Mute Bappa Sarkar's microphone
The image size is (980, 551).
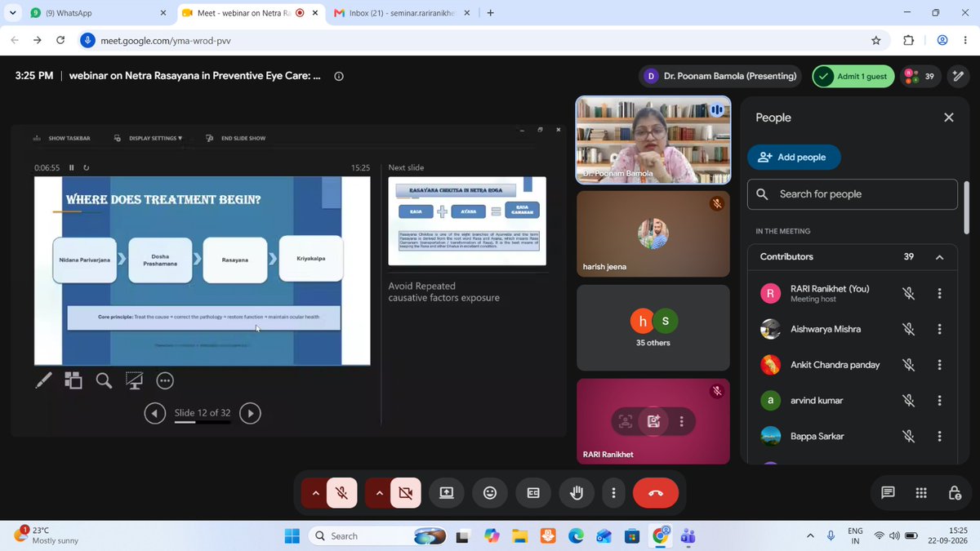coord(908,436)
